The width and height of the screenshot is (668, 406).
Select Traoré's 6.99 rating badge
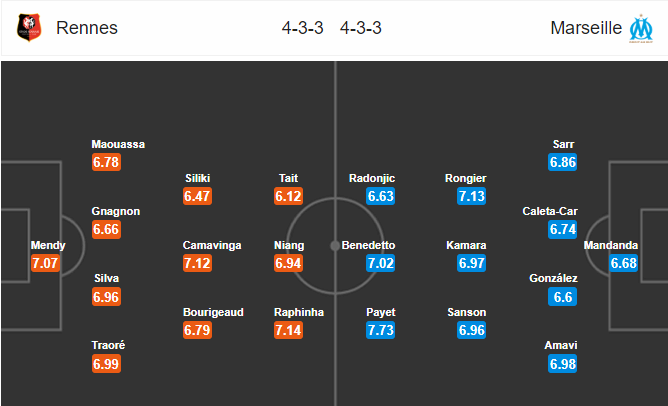(x=107, y=364)
